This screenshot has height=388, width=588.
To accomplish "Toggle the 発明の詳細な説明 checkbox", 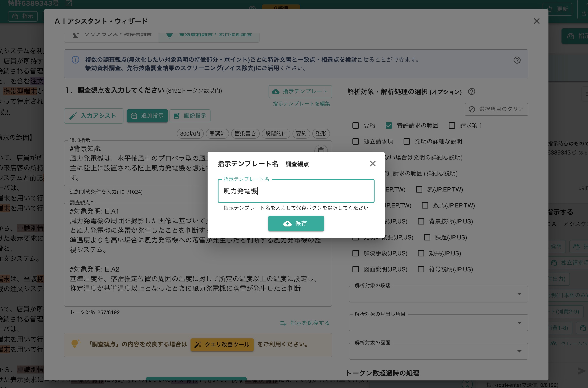I will 407,141.
